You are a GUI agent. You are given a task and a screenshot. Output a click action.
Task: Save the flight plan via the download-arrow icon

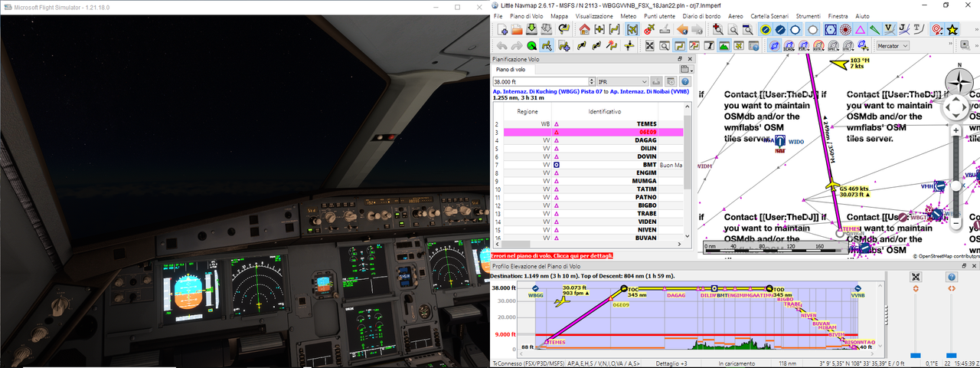point(531,29)
